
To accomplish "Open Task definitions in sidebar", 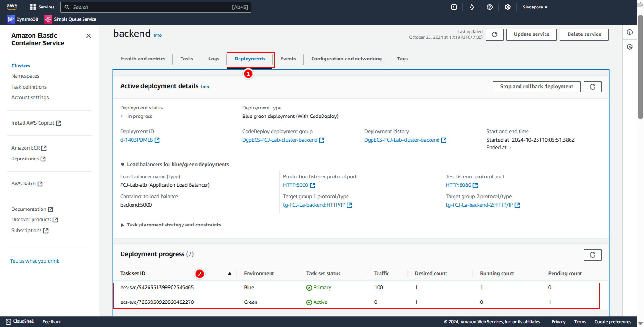I will tap(29, 87).
